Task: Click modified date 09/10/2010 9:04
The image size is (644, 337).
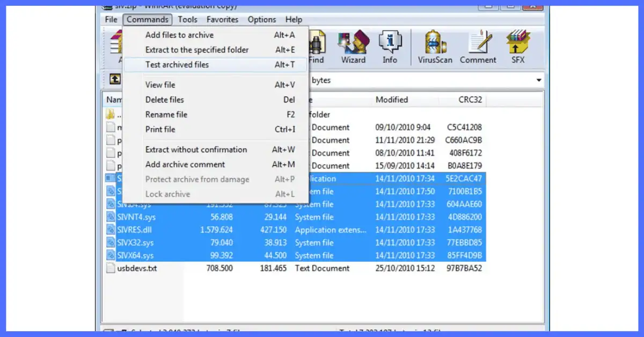Action: (403, 128)
